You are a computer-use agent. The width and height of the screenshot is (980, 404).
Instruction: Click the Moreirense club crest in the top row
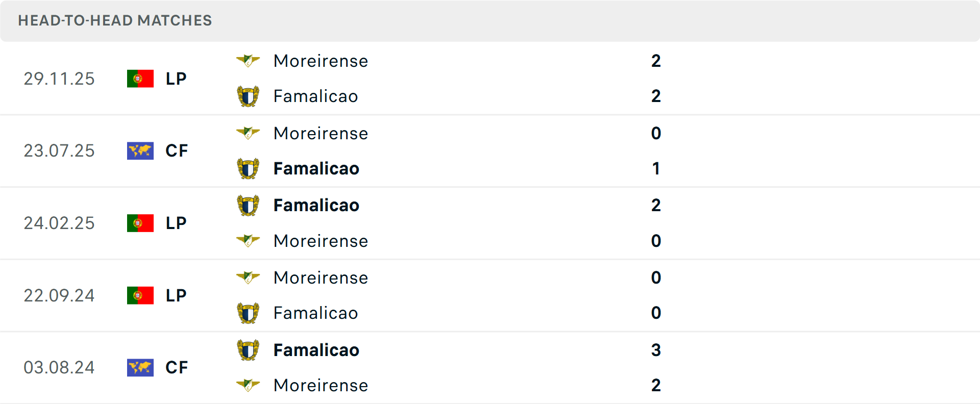pyautogui.click(x=249, y=60)
